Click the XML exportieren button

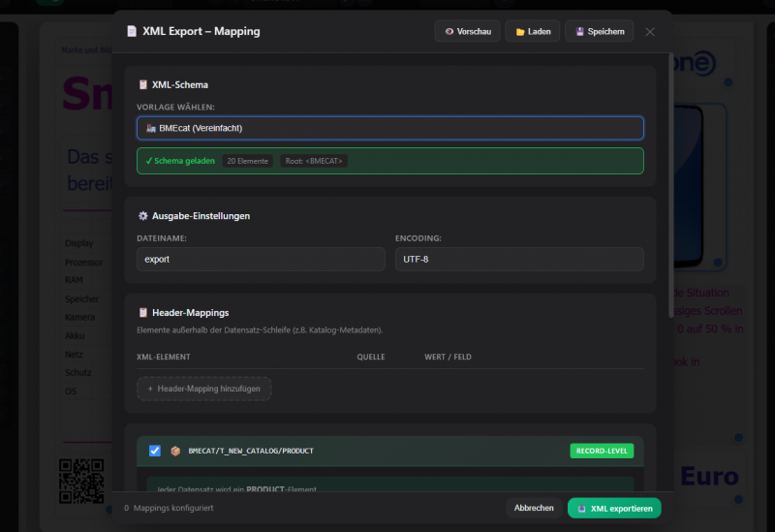(x=614, y=509)
